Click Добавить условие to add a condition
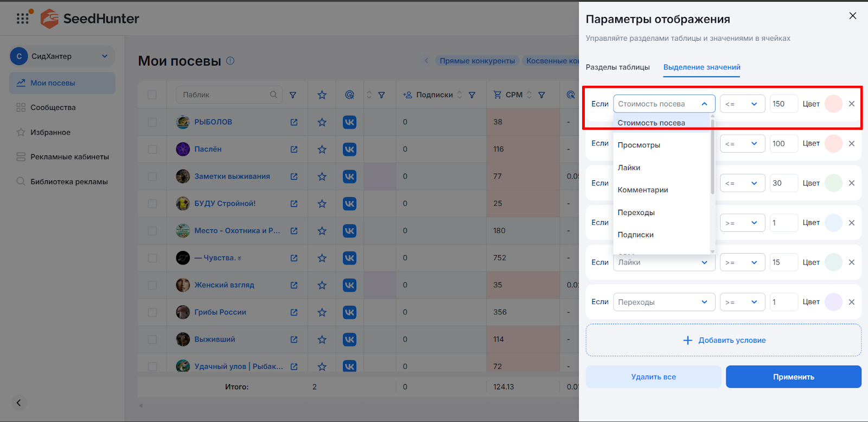The width and height of the screenshot is (868, 422). click(x=723, y=341)
